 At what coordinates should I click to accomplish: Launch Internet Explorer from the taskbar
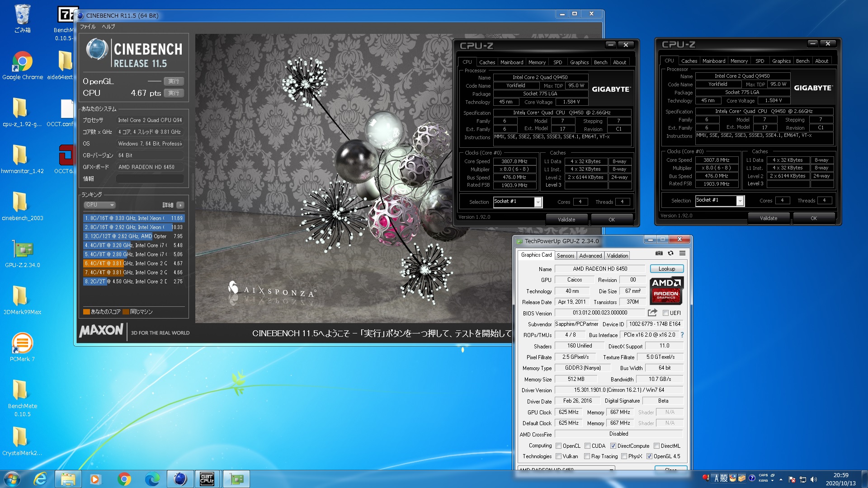40,479
